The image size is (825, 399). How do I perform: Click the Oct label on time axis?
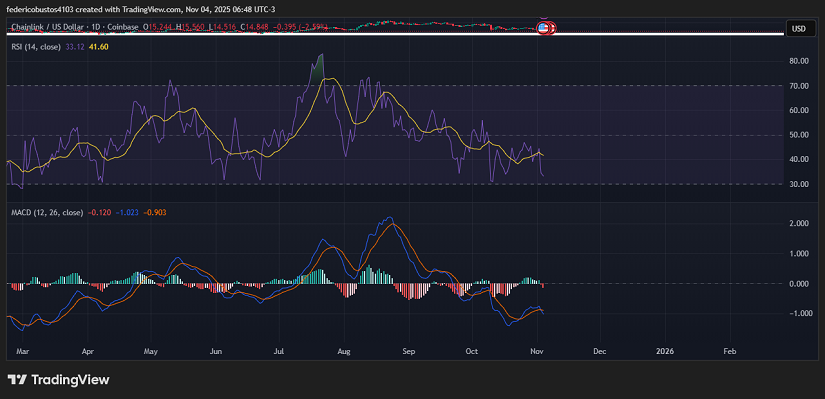[x=472, y=351]
